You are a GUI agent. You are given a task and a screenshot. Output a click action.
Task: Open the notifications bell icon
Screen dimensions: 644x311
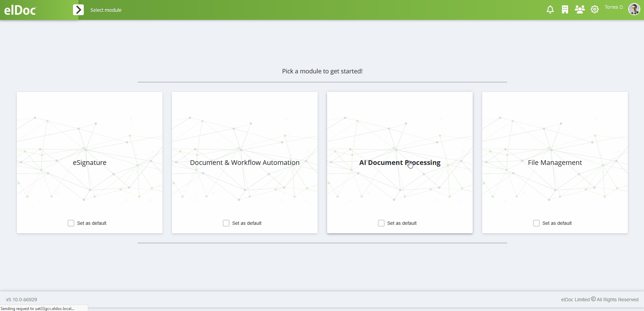[x=550, y=9]
